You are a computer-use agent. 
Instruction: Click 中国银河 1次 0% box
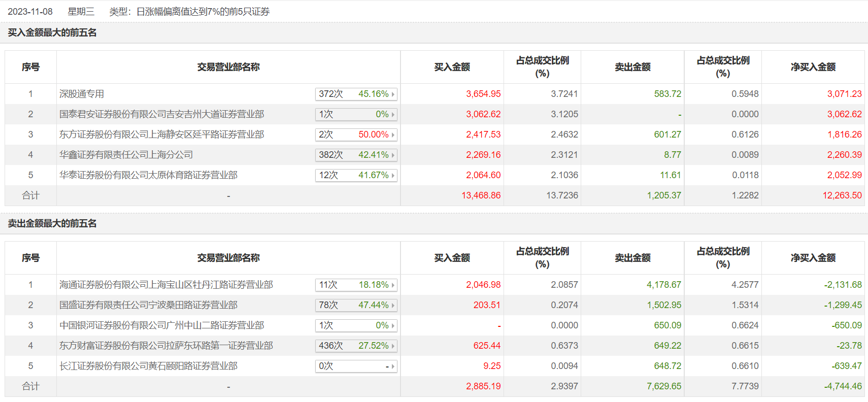pyautogui.click(x=356, y=325)
